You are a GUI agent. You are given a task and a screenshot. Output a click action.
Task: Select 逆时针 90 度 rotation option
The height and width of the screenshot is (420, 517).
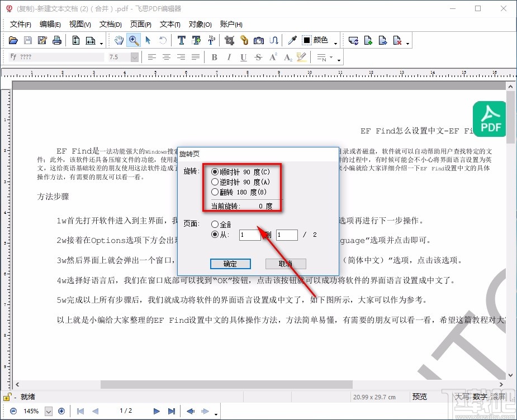coord(214,181)
